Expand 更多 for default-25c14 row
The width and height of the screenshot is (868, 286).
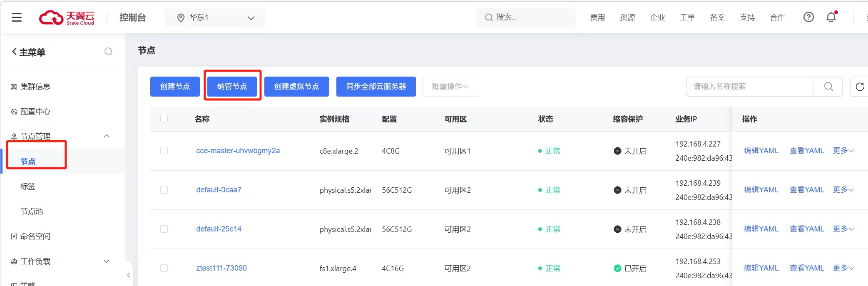[843, 229]
